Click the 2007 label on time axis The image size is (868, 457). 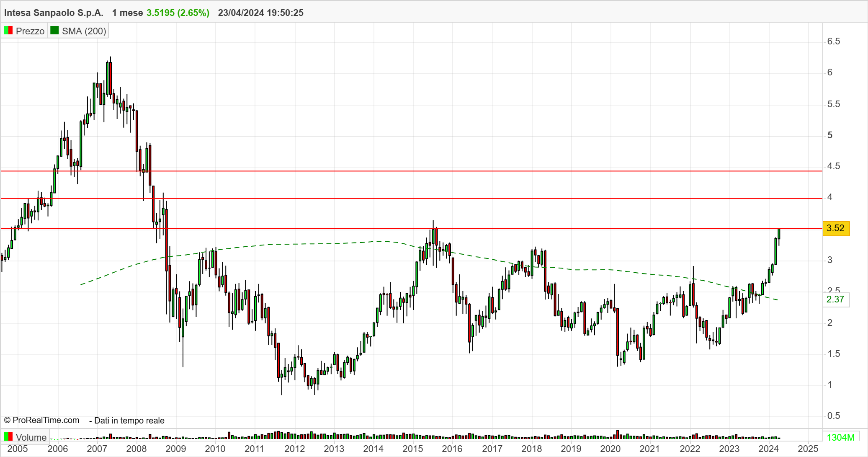point(97,449)
